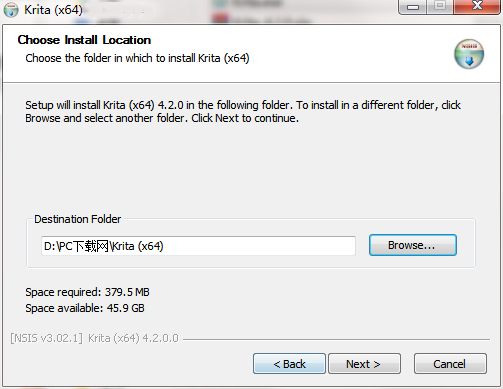This screenshot has width=503, height=389.
Task: Click the 'Setup will install Krita' instruction text
Action: coord(243,111)
